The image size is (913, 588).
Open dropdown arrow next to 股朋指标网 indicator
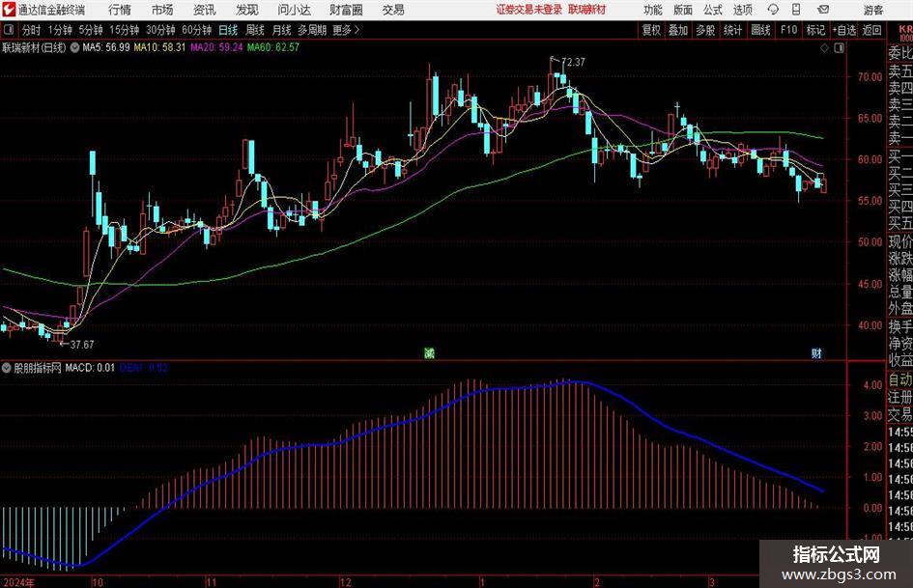[x=7, y=368]
